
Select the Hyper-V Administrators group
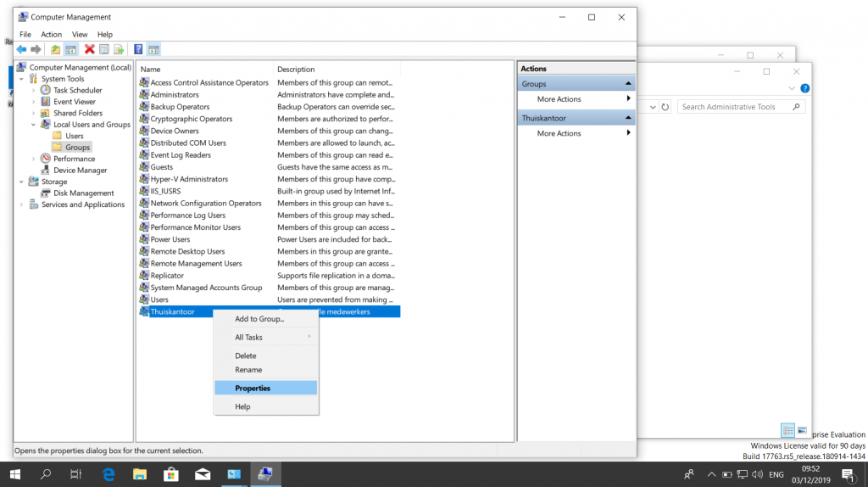[189, 179]
